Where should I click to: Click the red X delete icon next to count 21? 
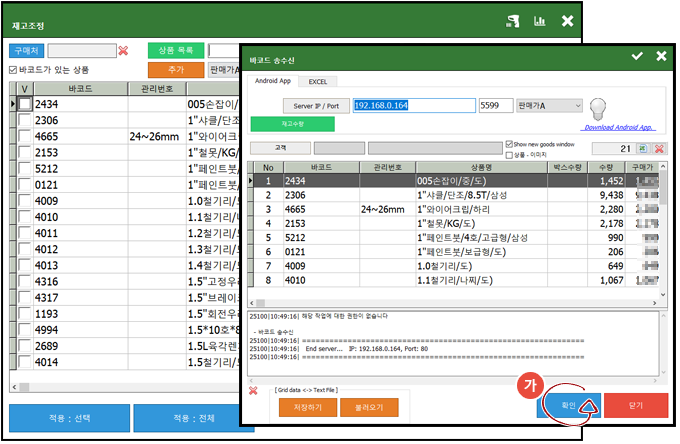click(x=659, y=149)
